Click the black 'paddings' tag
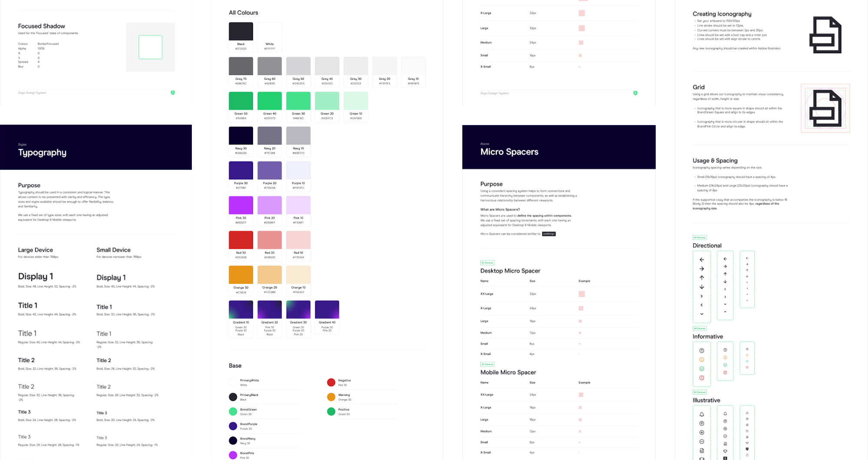This screenshot has width=868, height=460. click(549, 234)
